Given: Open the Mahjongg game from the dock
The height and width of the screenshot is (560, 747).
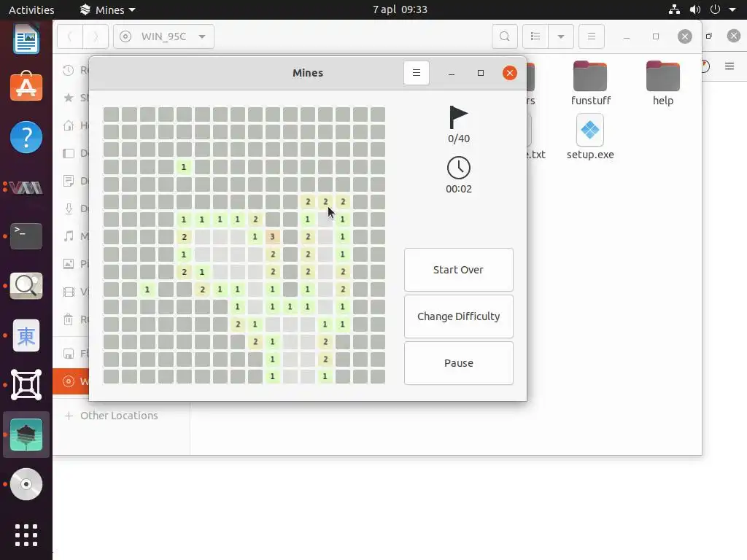Looking at the screenshot, I should pyautogui.click(x=26, y=335).
